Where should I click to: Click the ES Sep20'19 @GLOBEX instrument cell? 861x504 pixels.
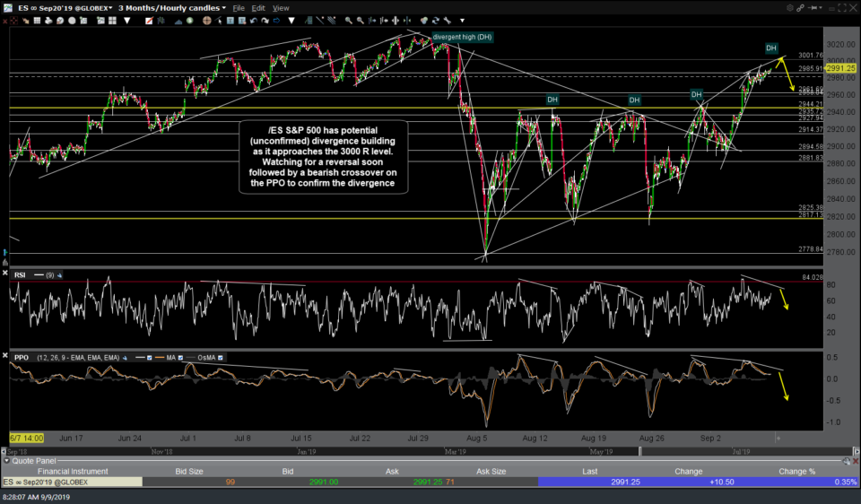coord(72,482)
